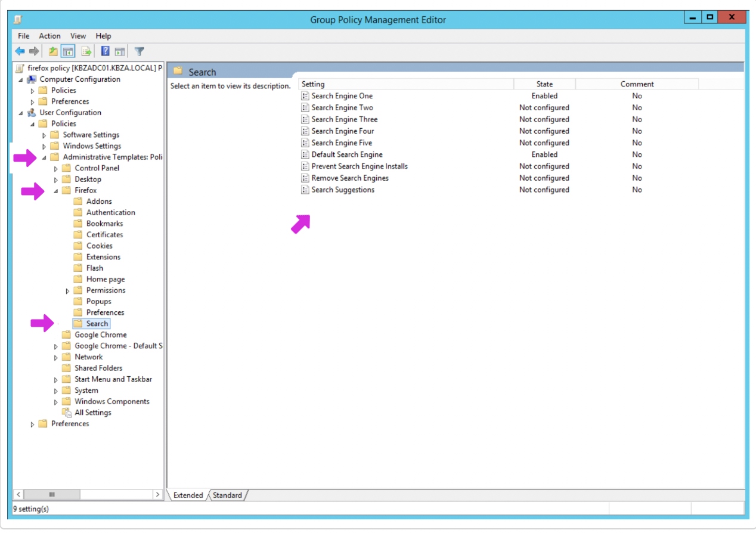Select the Authentication tree item

[x=111, y=212]
